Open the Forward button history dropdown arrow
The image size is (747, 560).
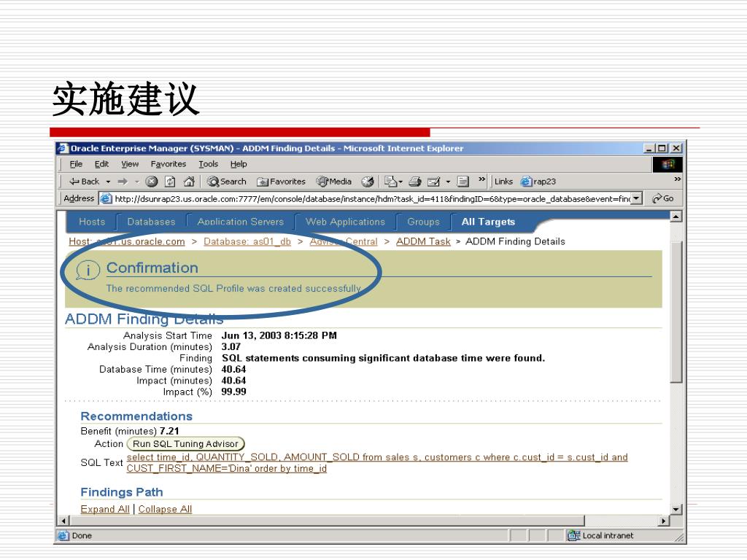click(x=136, y=182)
